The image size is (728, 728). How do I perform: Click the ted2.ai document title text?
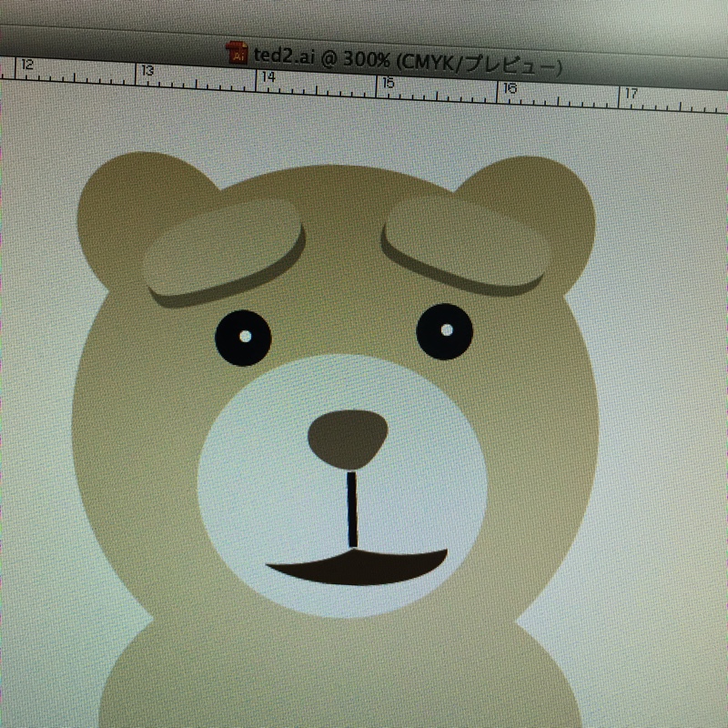(409, 60)
